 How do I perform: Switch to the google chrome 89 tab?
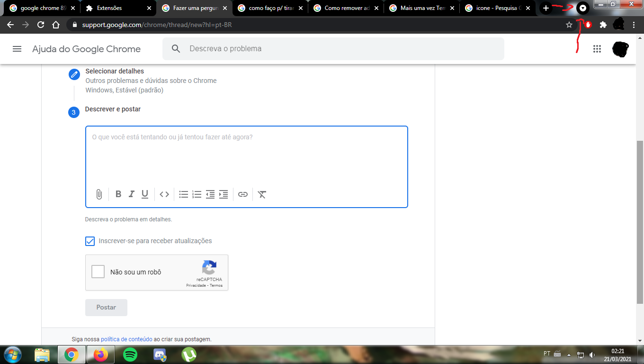pyautogui.click(x=42, y=8)
